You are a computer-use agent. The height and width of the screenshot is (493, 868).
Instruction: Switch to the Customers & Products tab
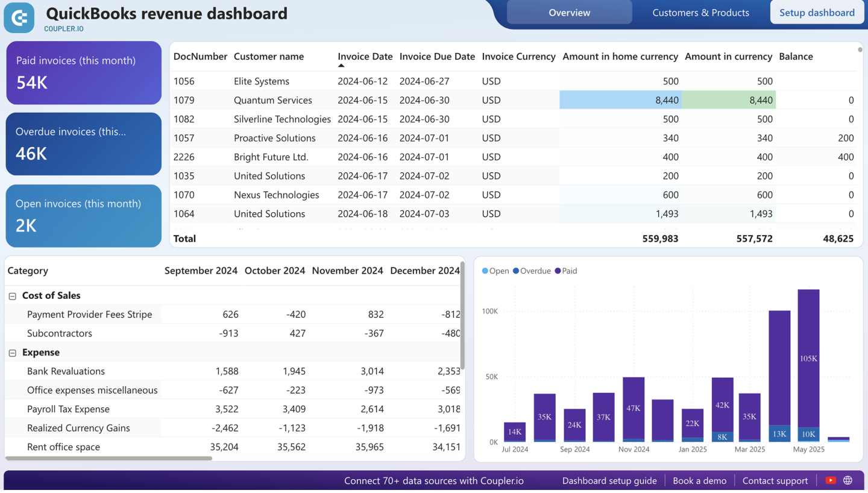[700, 12]
